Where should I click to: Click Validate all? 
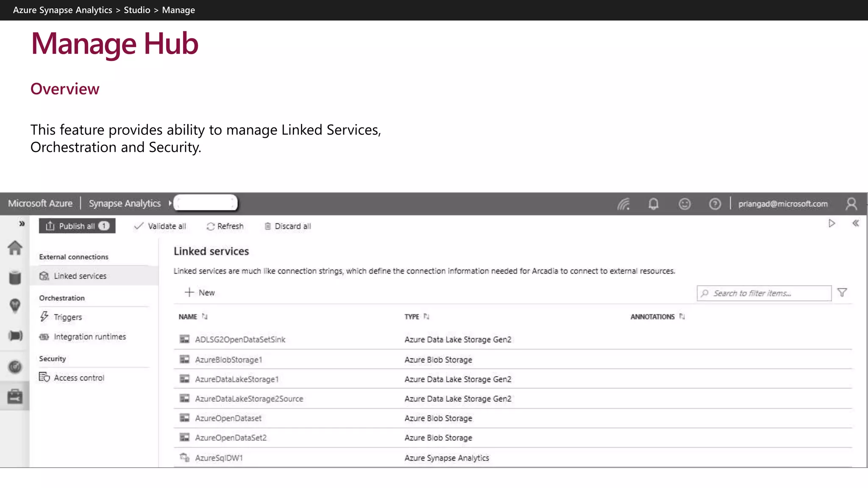(160, 226)
